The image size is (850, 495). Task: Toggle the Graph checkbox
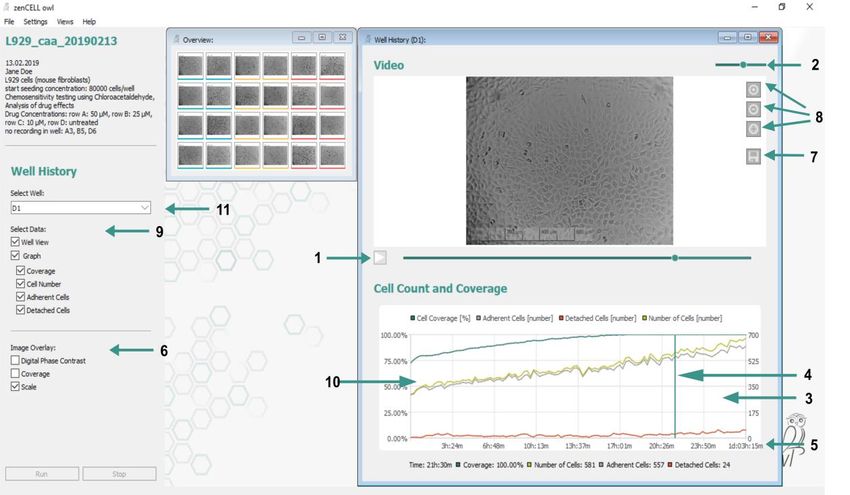tap(15, 255)
